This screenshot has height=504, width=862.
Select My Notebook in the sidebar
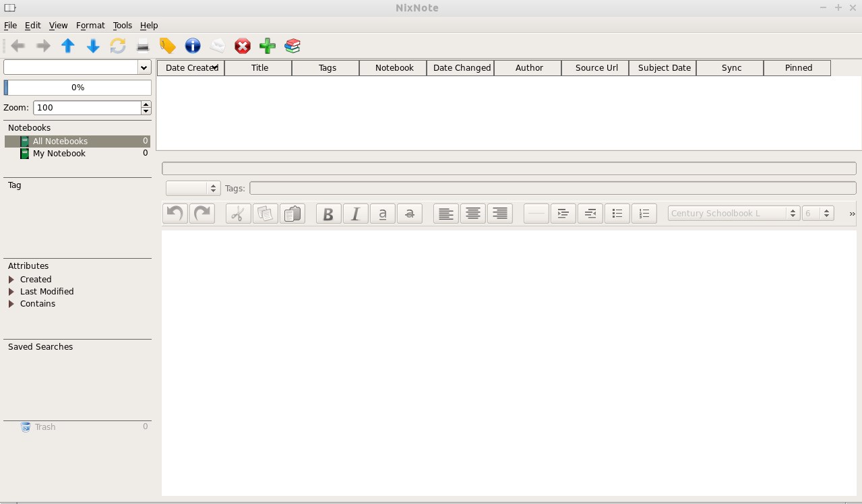tap(78, 154)
